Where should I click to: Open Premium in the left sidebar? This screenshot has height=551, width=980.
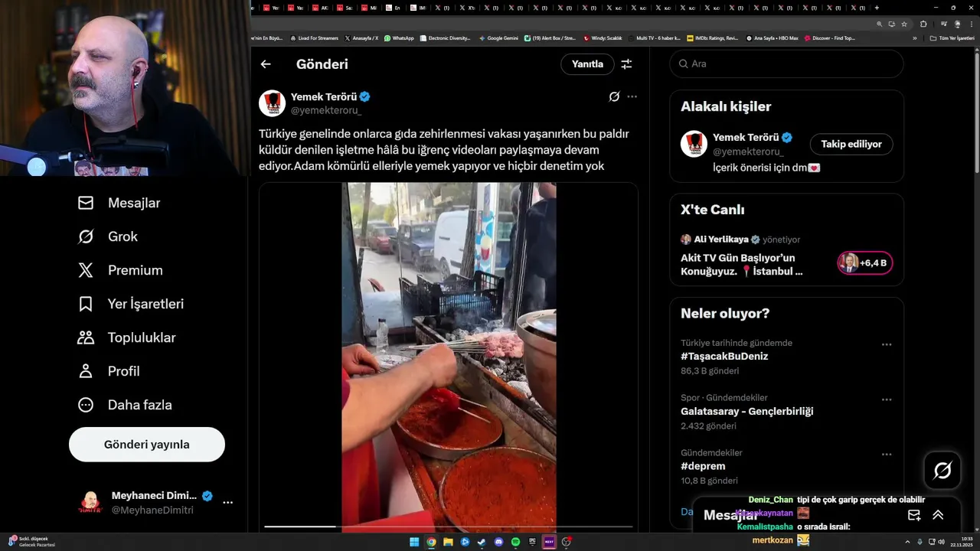point(120,270)
